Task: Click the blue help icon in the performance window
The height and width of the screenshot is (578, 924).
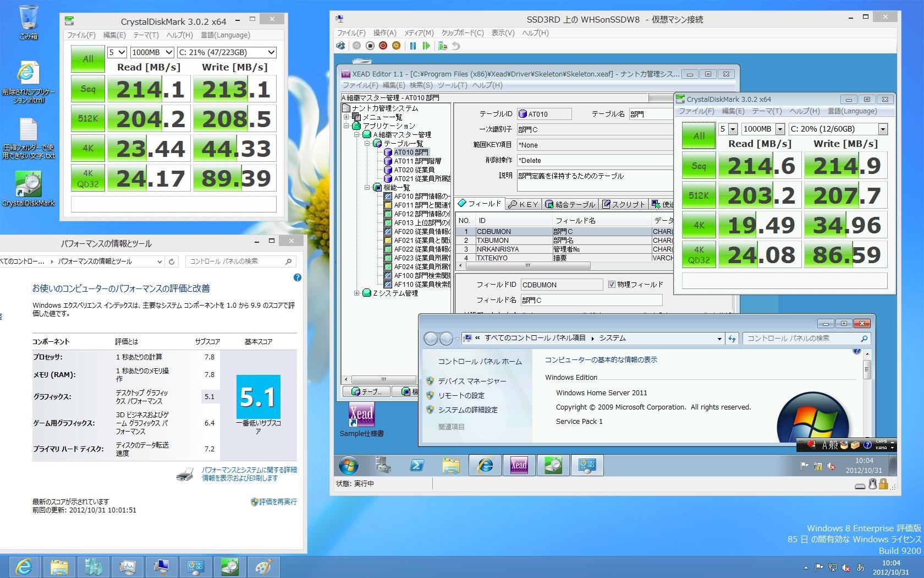Action: click(298, 277)
